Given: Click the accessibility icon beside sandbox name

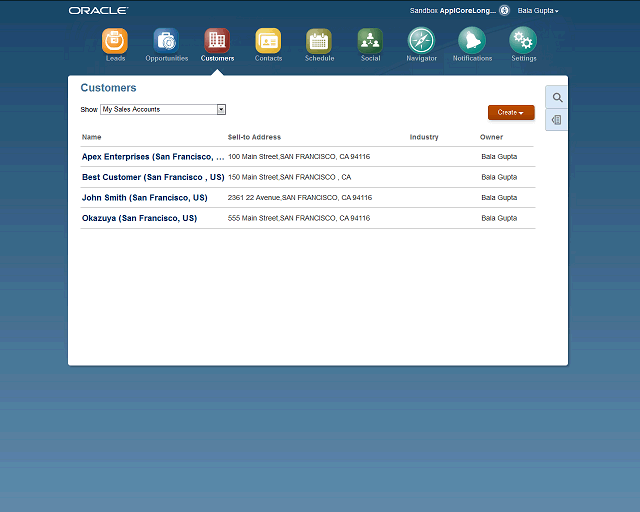Looking at the screenshot, I should [x=504, y=11].
